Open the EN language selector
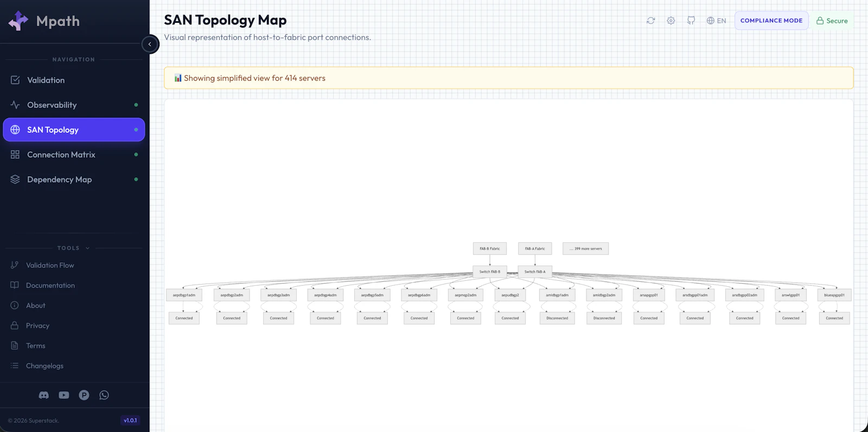 pyautogui.click(x=716, y=21)
